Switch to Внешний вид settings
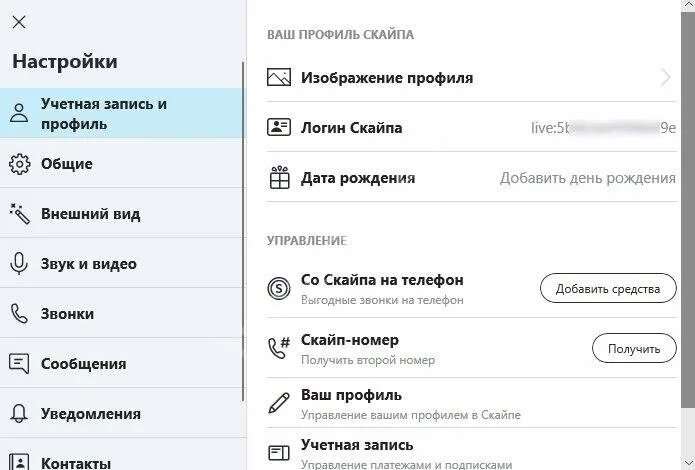695x470 pixels. 121,213
